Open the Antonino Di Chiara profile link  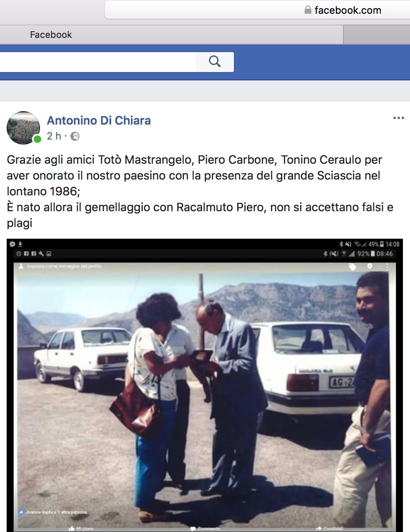99,120
